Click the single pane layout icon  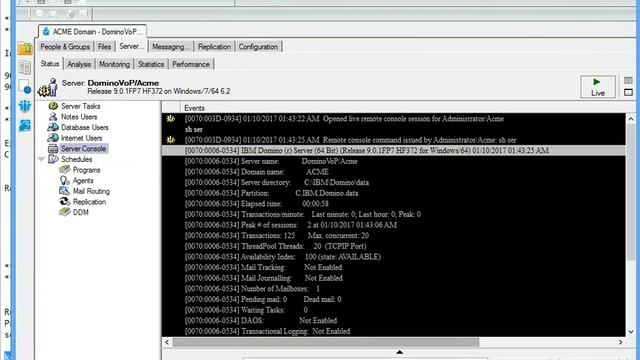point(628,93)
